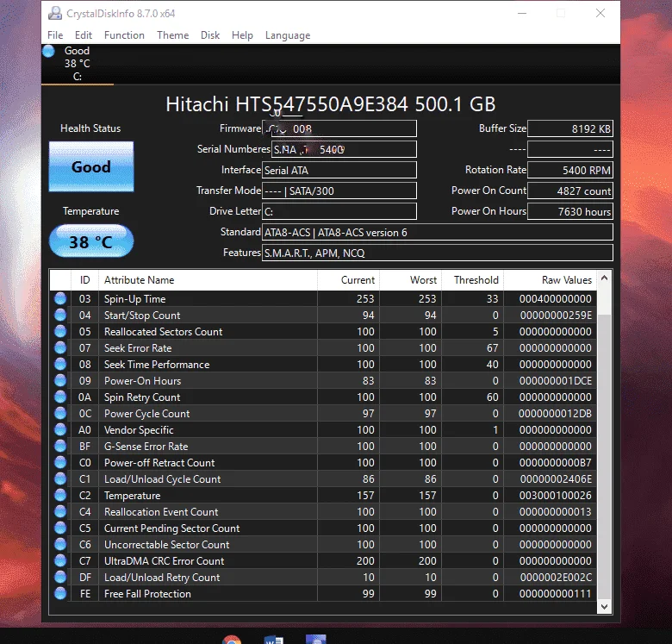The width and height of the screenshot is (672, 644).
Task: Open the File menu
Action: (x=55, y=35)
